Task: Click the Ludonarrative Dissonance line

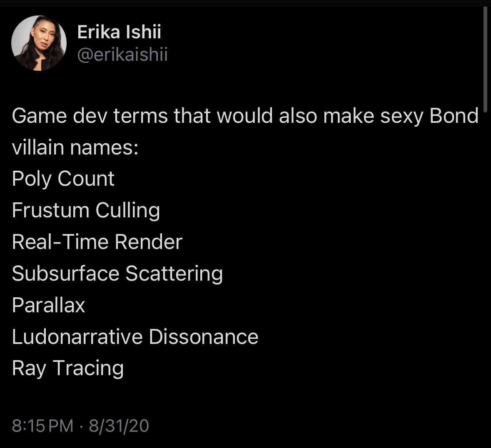Action: click(x=135, y=337)
